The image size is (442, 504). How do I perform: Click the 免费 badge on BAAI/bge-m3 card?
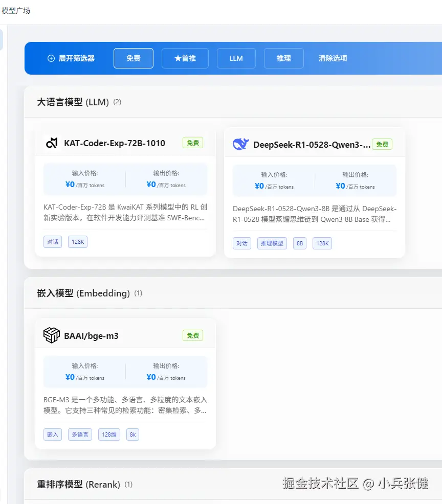[x=193, y=335]
